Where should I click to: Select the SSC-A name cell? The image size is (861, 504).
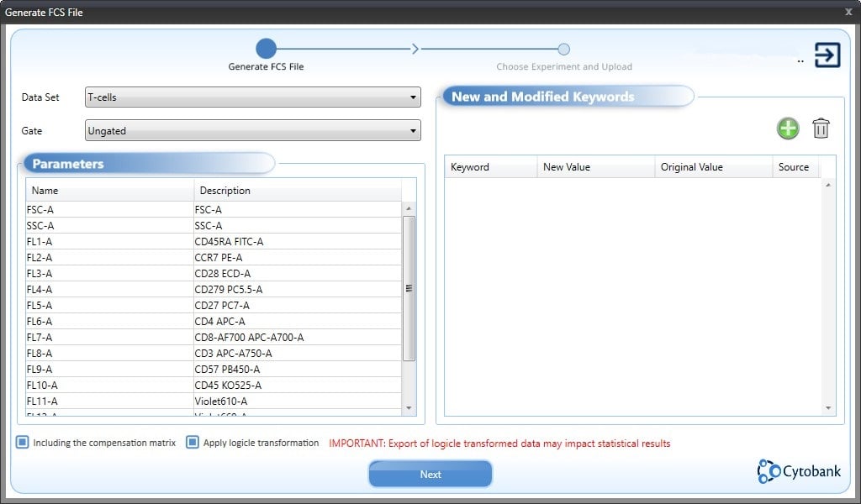click(109, 225)
